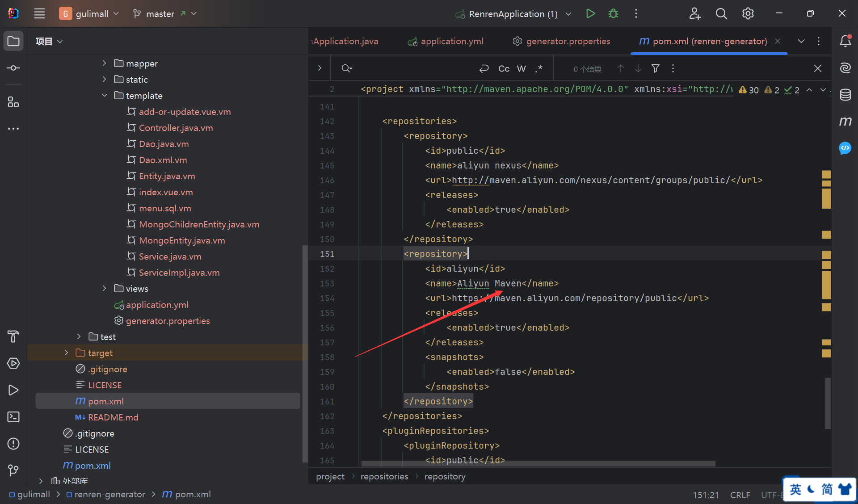Switch to the generator.properties tab
Image resolution: width=858 pixels, height=504 pixels.
pos(568,41)
